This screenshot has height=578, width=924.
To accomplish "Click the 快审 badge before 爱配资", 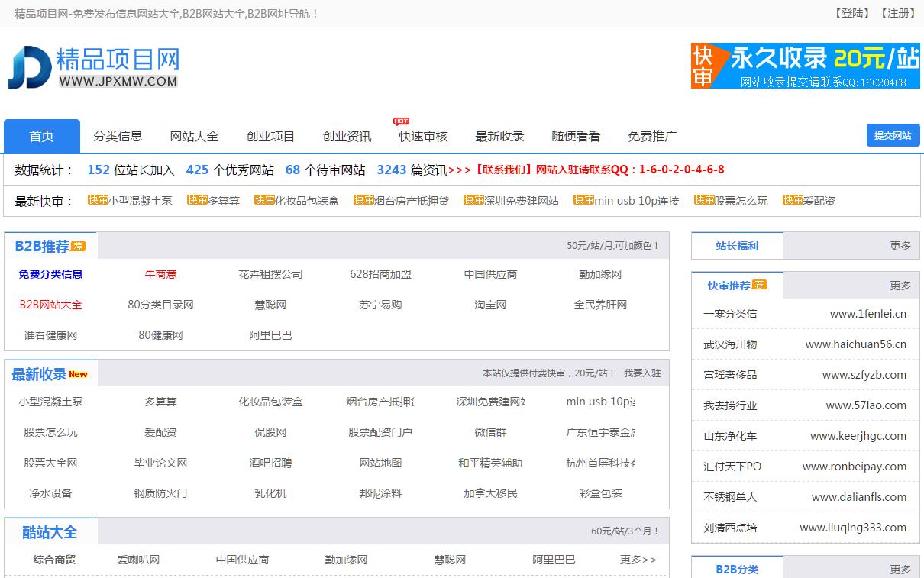I will point(793,200).
